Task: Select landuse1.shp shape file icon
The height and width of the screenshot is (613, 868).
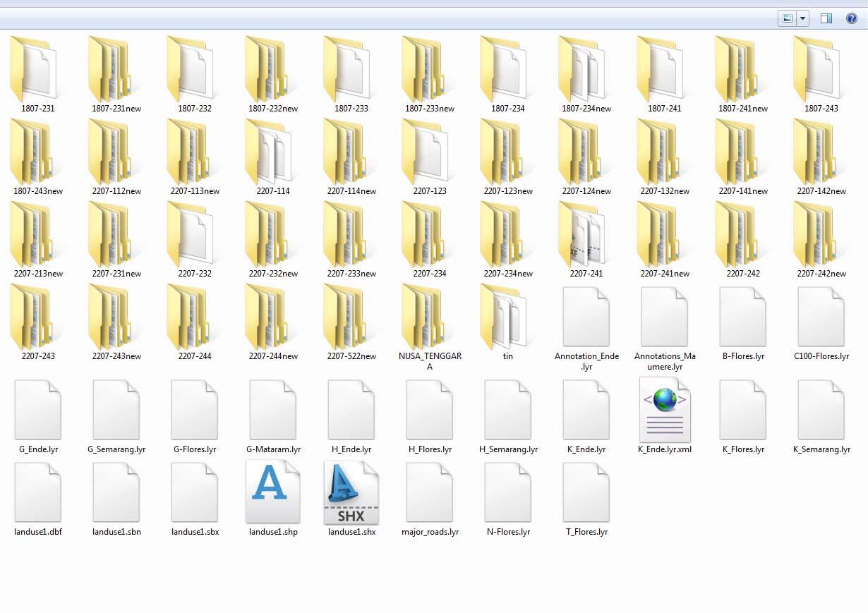Action: coord(272,492)
